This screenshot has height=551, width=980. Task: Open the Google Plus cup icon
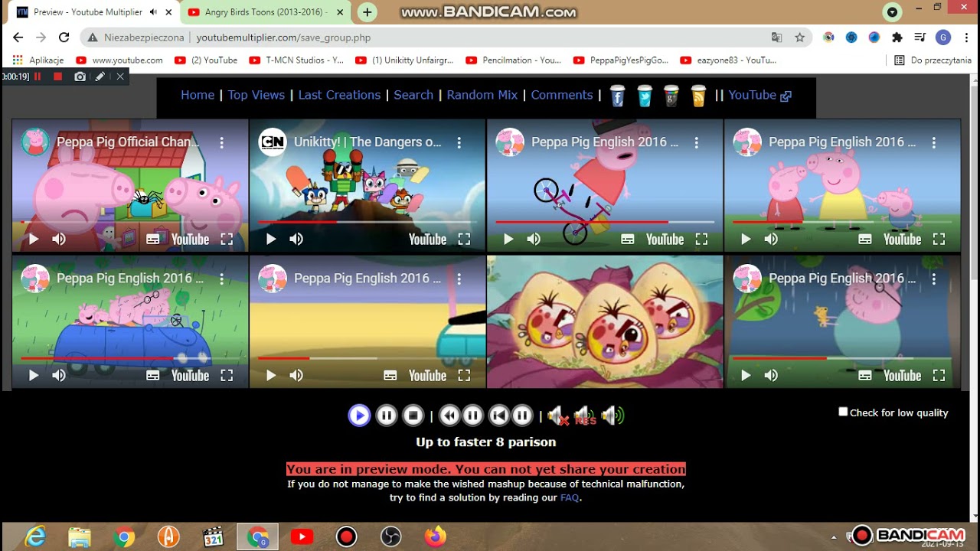click(x=671, y=96)
